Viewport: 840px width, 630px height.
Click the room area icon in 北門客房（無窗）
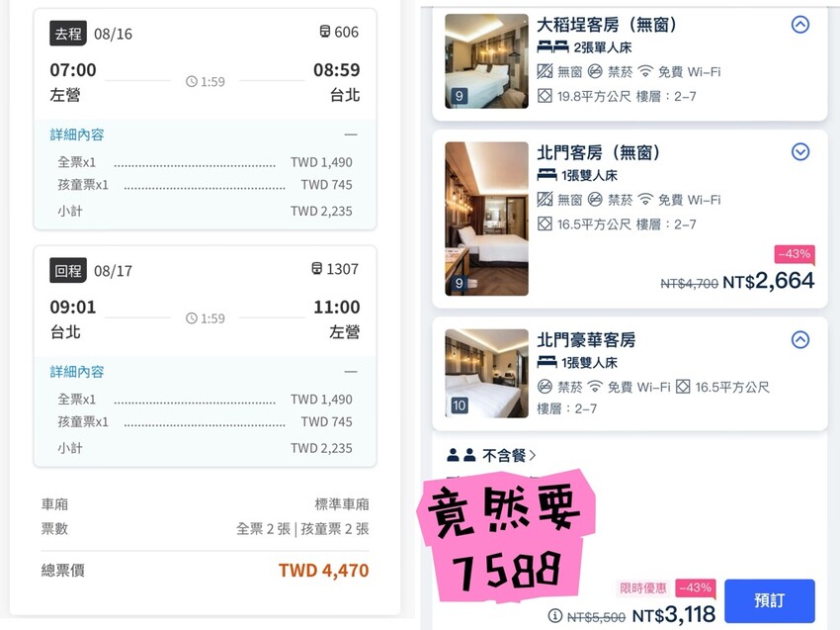point(545,225)
